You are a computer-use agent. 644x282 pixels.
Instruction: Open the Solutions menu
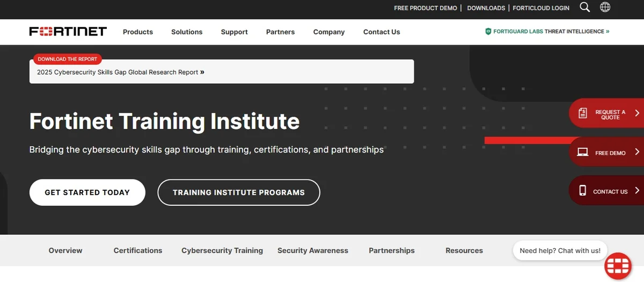coord(187,32)
